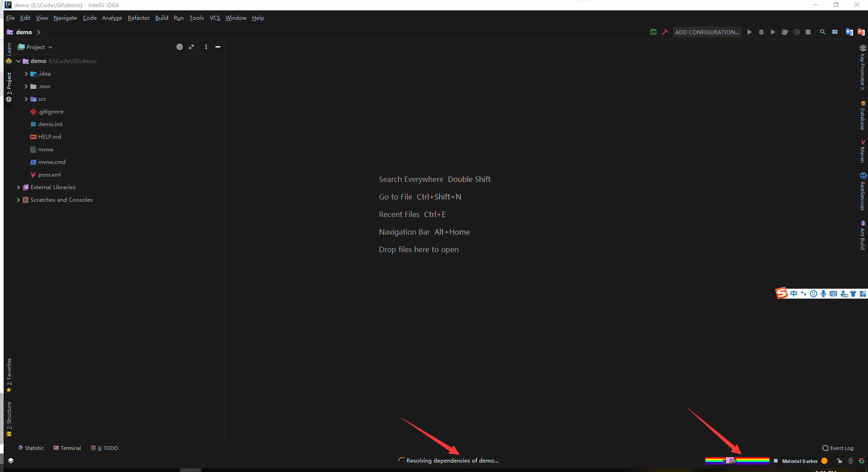Click the Sogou emoji smiley icon

814,294
